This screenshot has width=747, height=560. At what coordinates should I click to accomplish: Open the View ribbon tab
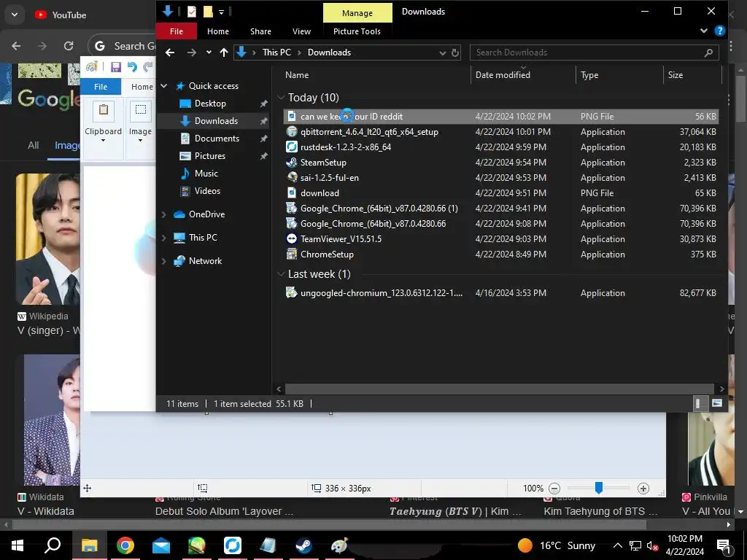pyautogui.click(x=301, y=31)
